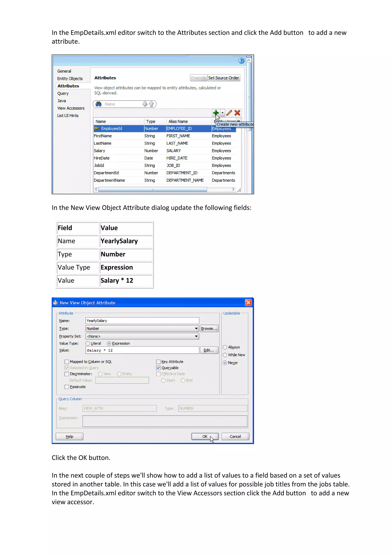Select the EmployeeId attribute row

pos(165,128)
